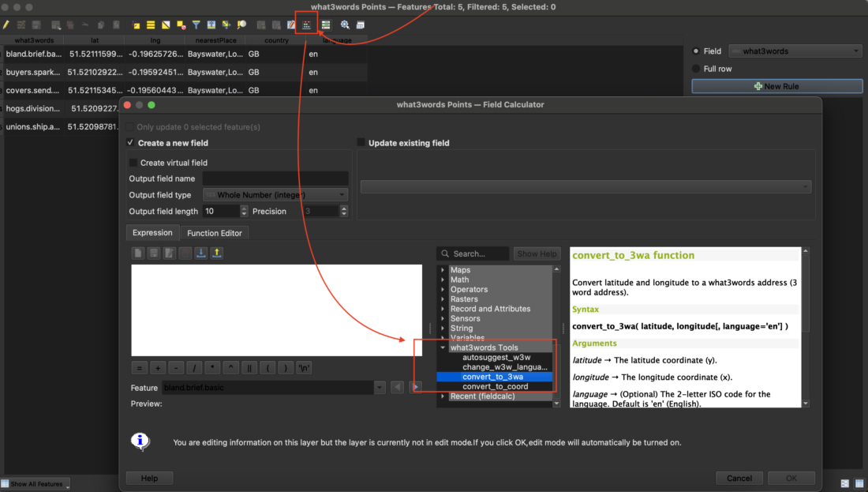
Task: Select the change_w3w_langua... function
Action: (x=505, y=366)
